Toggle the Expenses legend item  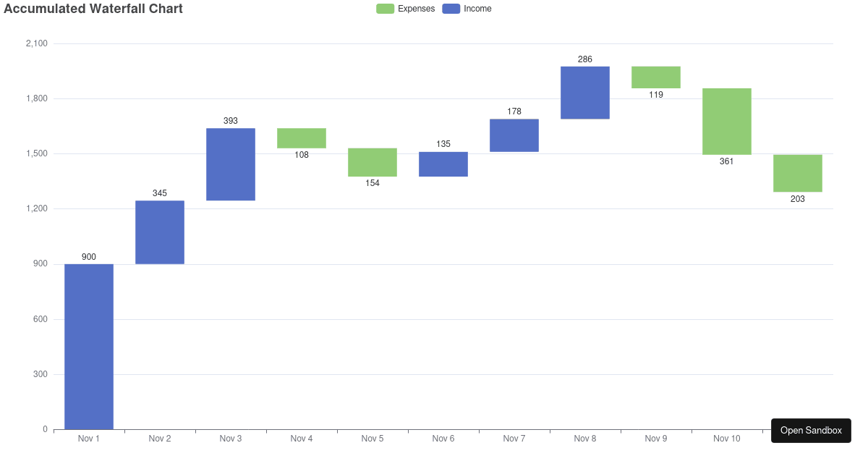tap(417, 9)
